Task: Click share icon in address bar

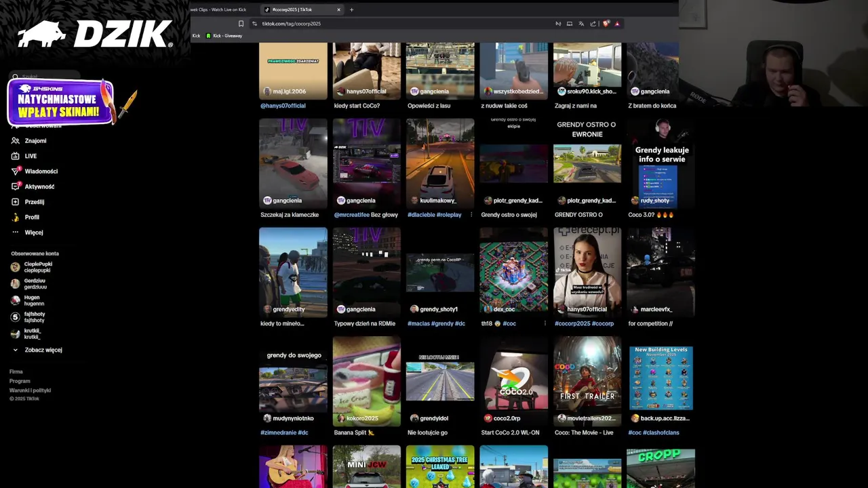Action: click(x=593, y=24)
